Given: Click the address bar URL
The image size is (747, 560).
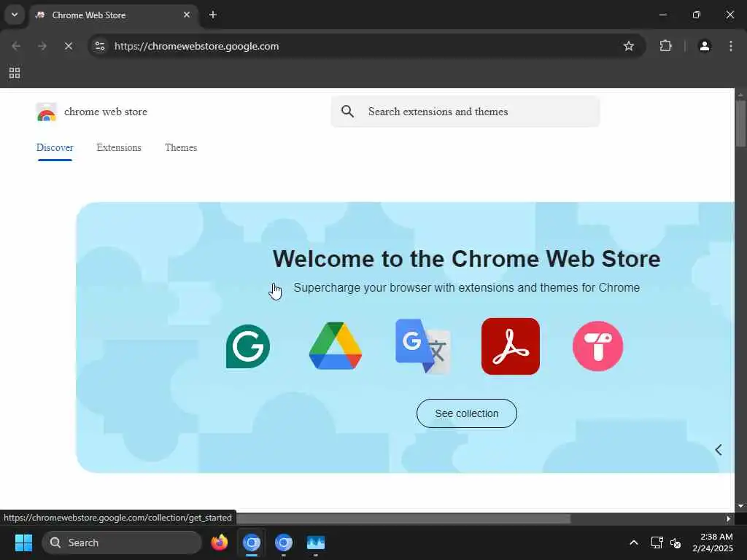Looking at the screenshot, I should point(197,46).
